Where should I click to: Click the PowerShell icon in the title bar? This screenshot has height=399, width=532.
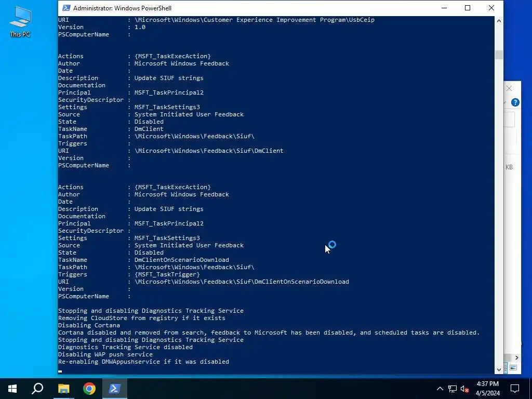[66, 8]
